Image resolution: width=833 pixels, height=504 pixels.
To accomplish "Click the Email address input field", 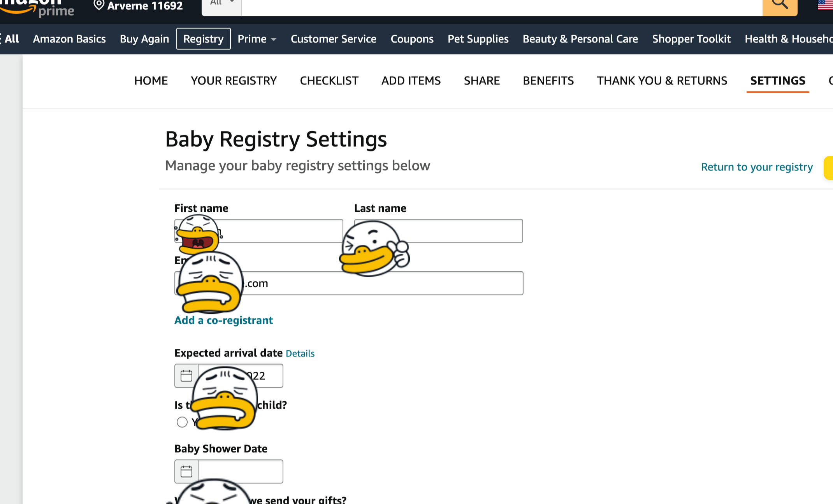I will [x=349, y=283].
